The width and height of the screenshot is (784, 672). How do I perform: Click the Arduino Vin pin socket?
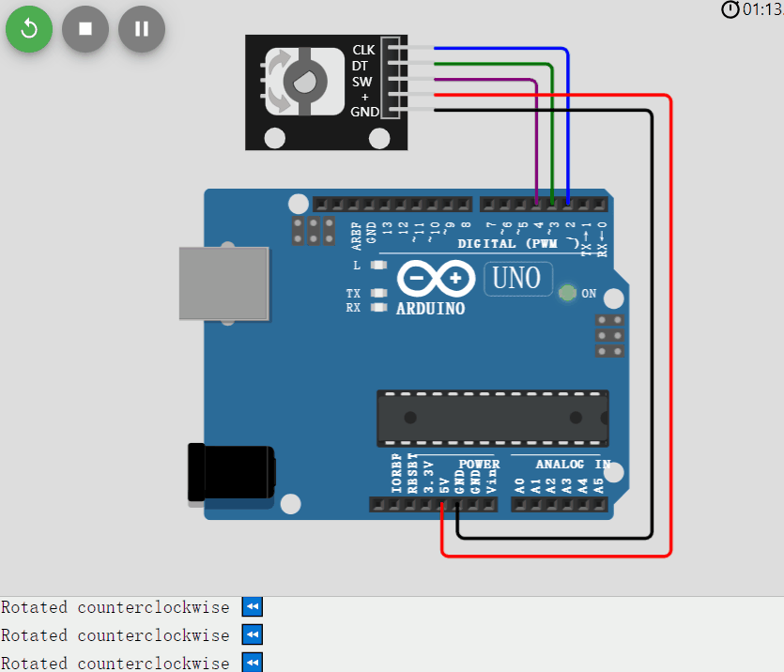[489, 505]
